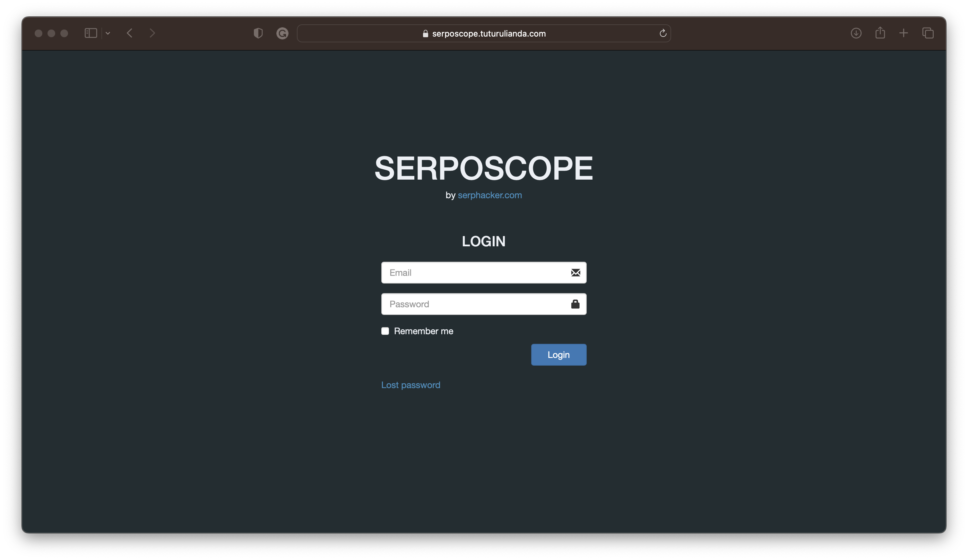Go forward with the right arrow
The height and width of the screenshot is (560, 968).
click(152, 33)
